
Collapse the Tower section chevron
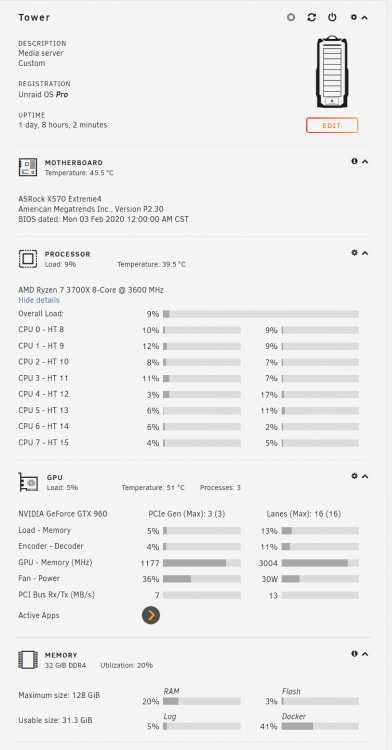tap(365, 18)
